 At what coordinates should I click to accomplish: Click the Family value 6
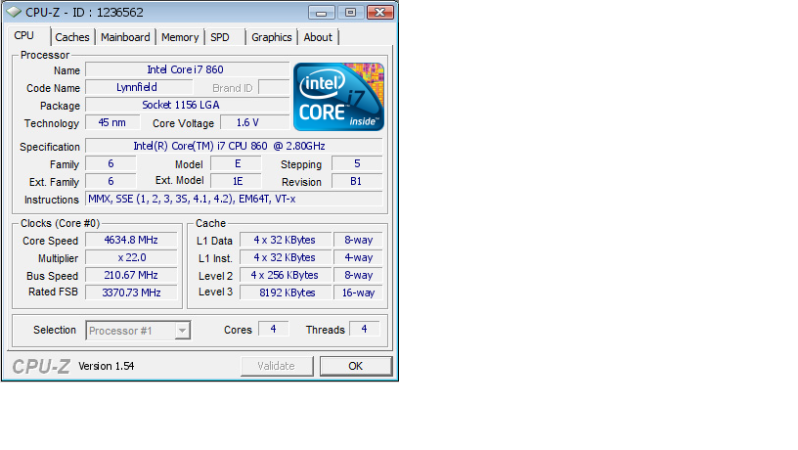(110, 163)
